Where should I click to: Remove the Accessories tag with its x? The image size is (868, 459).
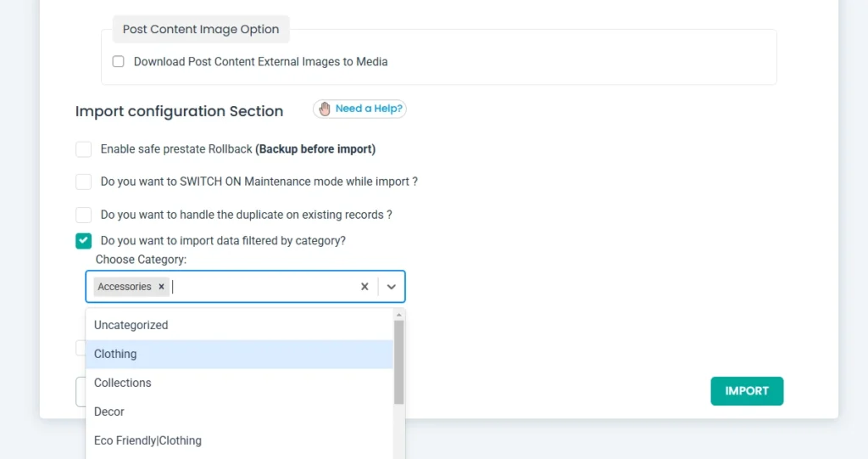[x=161, y=287]
